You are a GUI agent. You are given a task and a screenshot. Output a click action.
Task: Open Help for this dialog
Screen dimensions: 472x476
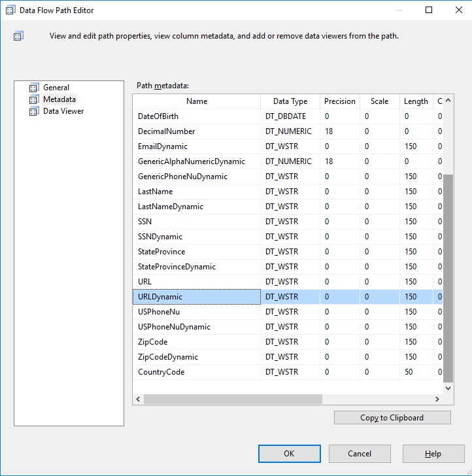click(x=433, y=454)
